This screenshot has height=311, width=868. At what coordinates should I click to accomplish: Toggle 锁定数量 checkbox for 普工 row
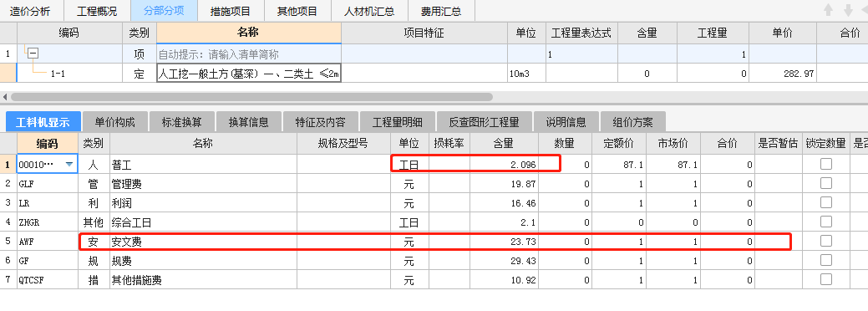pyautogui.click(x=826, y=164)
